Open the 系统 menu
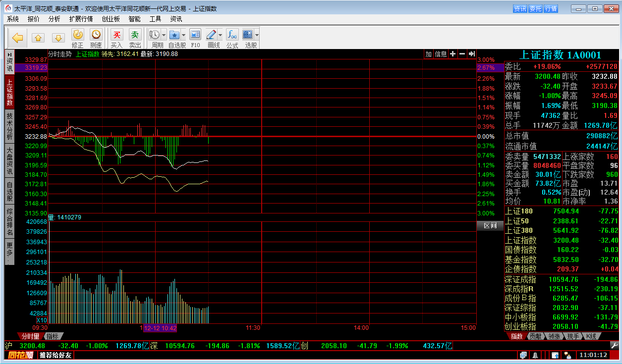622x364 pixels. click(x=13, y=19)
